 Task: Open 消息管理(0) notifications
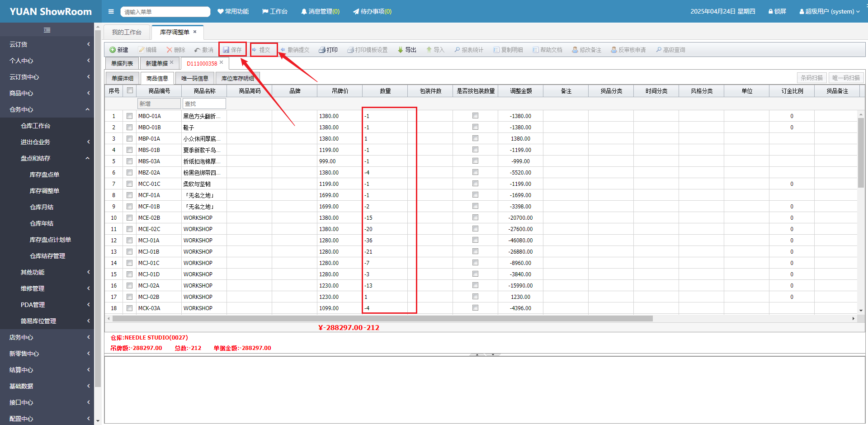coord(320,11)
